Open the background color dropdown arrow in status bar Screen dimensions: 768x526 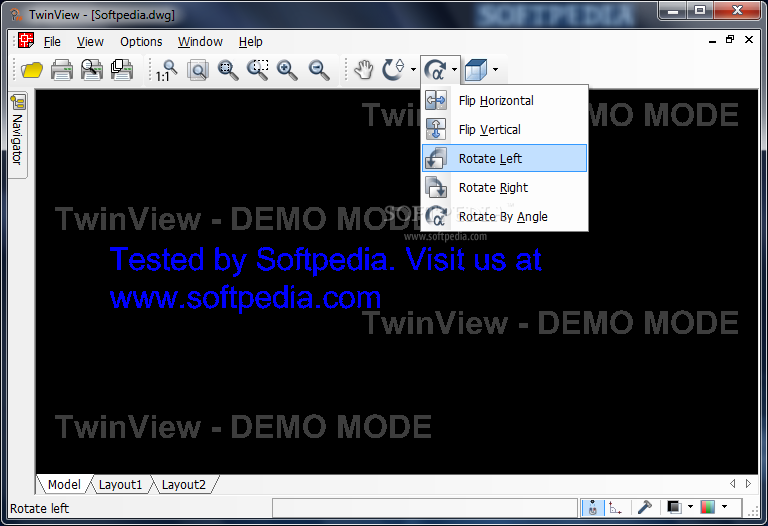click(x=691, y=507)
